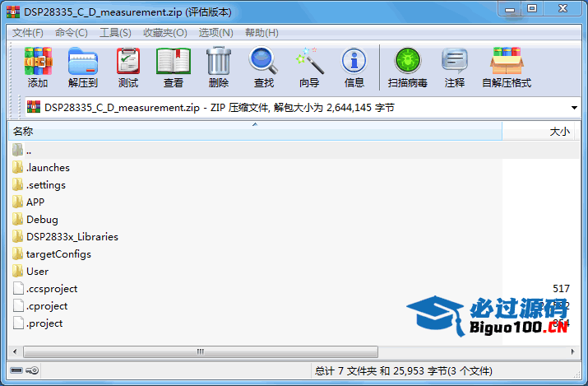This screenshot has height=386, width=588.
Task: Click the Add (添加) archive icon
Action: tap(38, 61)
